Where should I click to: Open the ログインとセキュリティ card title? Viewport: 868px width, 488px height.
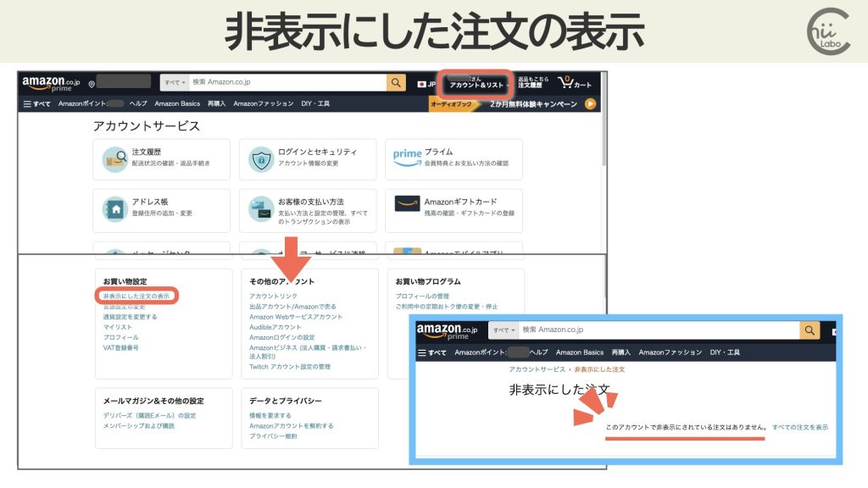(317, 152)
